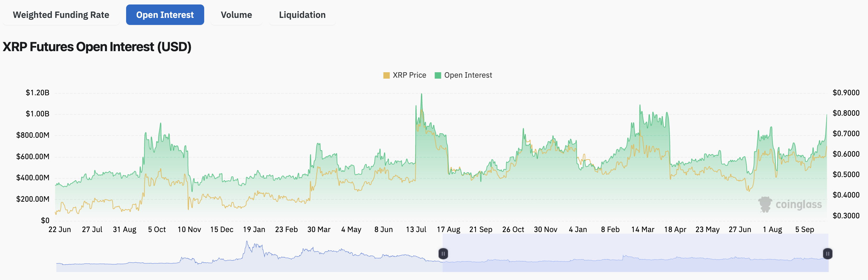Click the $0.9000 right axis label
Image resolution: width=868 pixels, height=280 pixels.
coord(846,93)
